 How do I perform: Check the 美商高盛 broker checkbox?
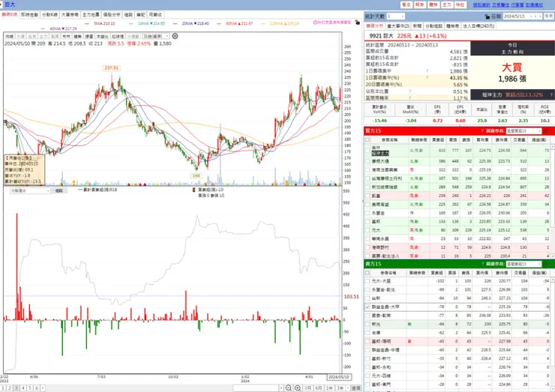pos(367,205)
